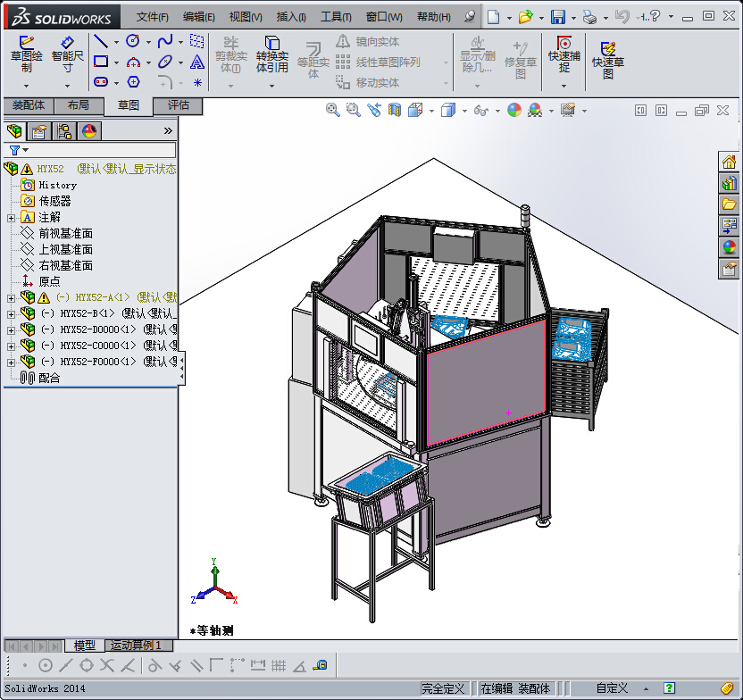Open the 草图绘制 dropdown arrow
The image size is (743, 700).
[27, 86]
